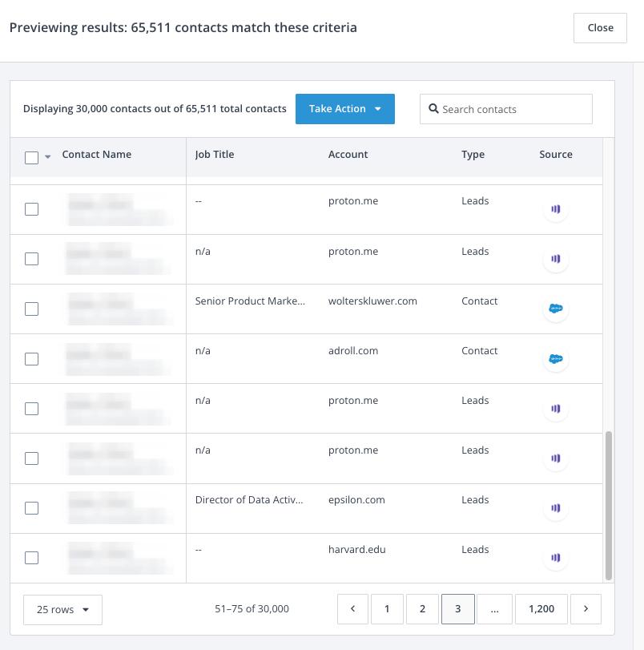Click the Salesforce source icon for wolterskluwer.com

coord(555,309)
